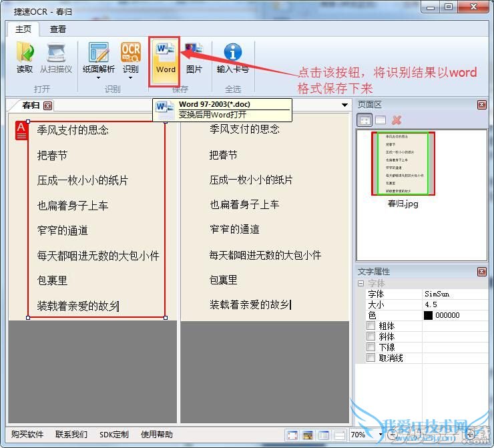Enable the 粗体 bold checkbox
The height and width of the screenshot is (448, 494).
click(370, 326)
